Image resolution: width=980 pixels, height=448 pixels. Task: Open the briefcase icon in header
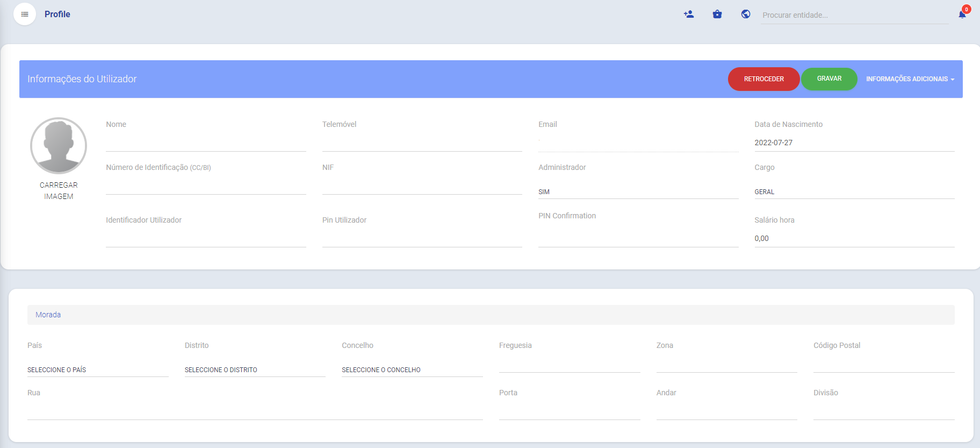(x=717, y=15)
